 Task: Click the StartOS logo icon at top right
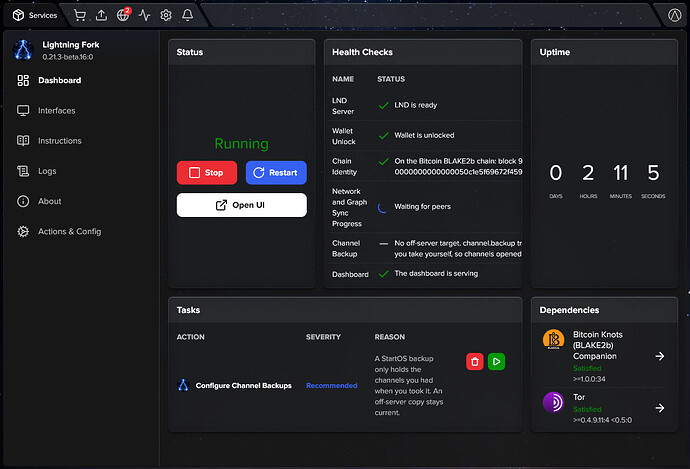click(674, 15)
